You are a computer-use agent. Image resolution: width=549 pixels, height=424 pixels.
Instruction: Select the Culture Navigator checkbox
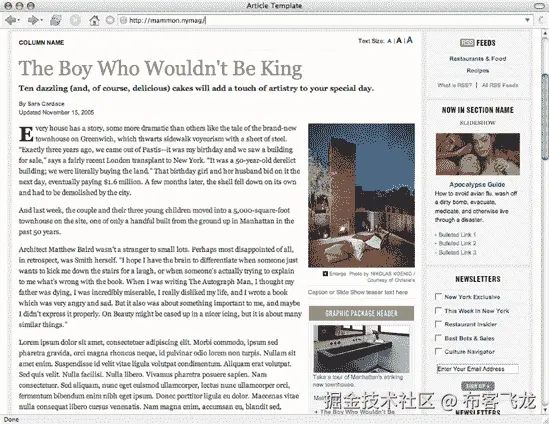(438, 351)
